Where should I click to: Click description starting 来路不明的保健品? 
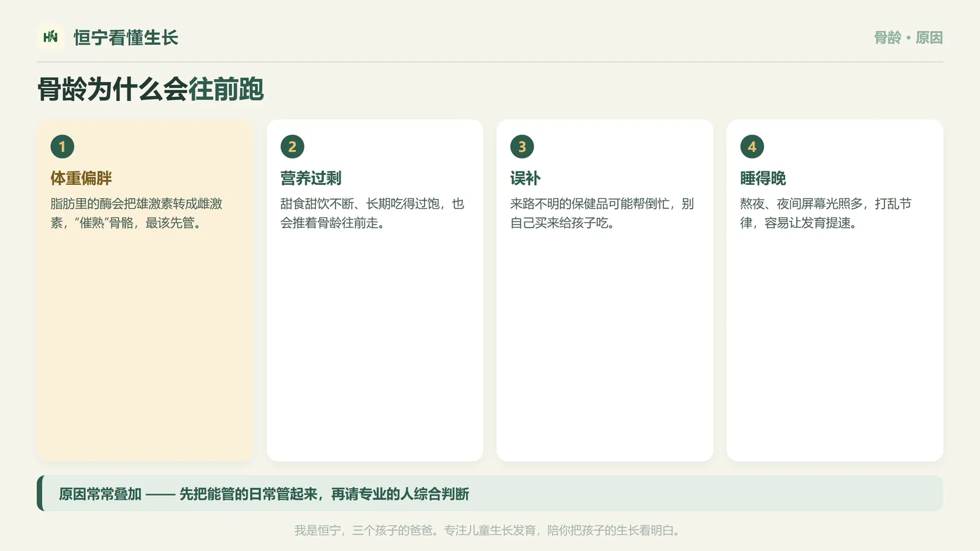[602, 213]
